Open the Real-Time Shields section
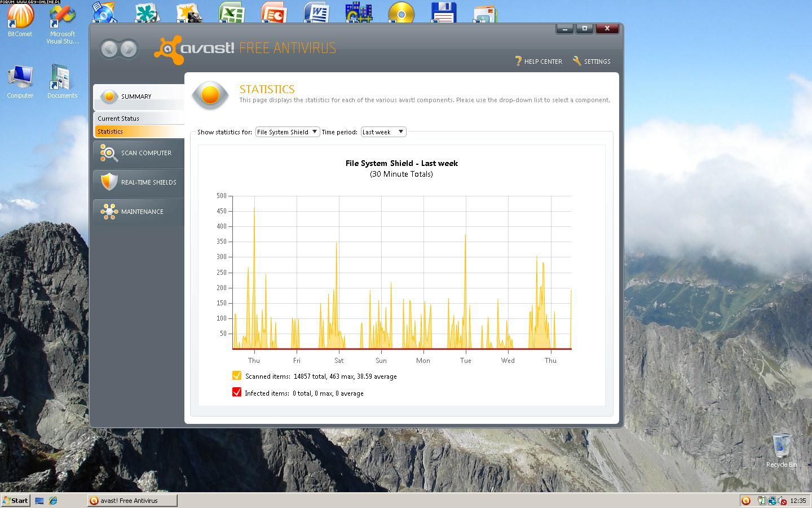Image resolution: width=812 pixels, height=508 pixels. click(139, 182)
